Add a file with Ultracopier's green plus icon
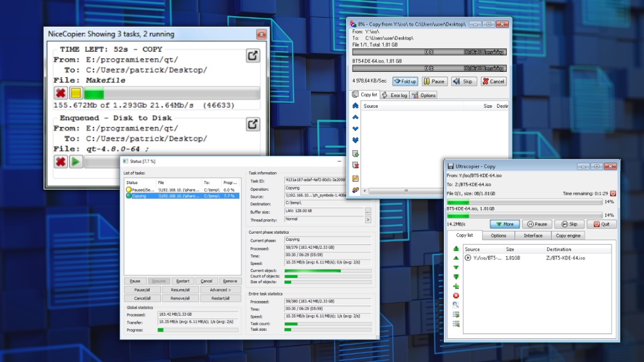 (x=456, y=286)
